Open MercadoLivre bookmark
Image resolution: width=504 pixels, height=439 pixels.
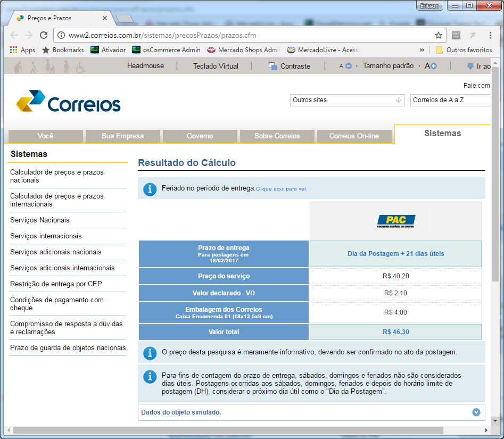coord(324,50)
